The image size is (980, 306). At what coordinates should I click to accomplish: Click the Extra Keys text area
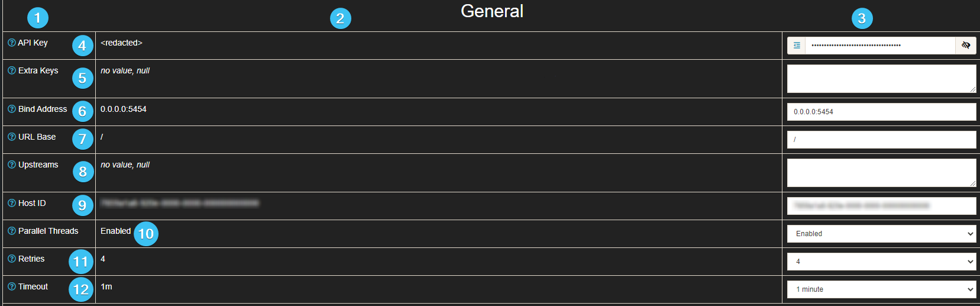pos(881,79)
